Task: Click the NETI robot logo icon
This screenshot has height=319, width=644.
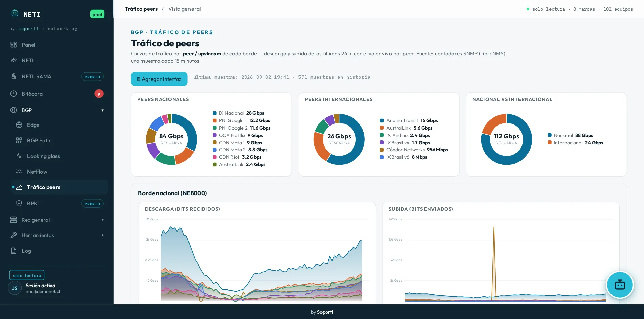Action: pyautogui.click(x=15, y=13)
